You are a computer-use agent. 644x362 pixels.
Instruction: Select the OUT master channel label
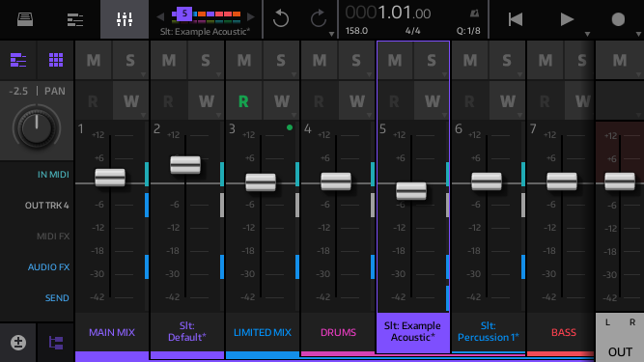click(x=620, y=351)
